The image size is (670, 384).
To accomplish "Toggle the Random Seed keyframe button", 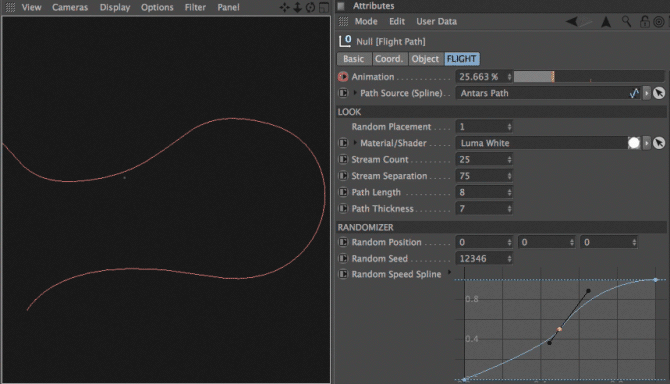I will pos(343,258).
